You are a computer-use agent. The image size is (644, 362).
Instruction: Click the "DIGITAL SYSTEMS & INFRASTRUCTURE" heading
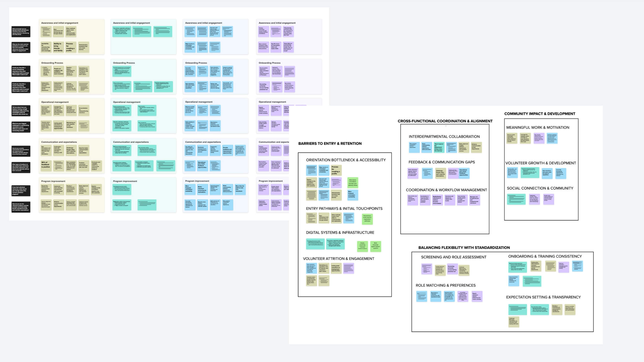340,233
